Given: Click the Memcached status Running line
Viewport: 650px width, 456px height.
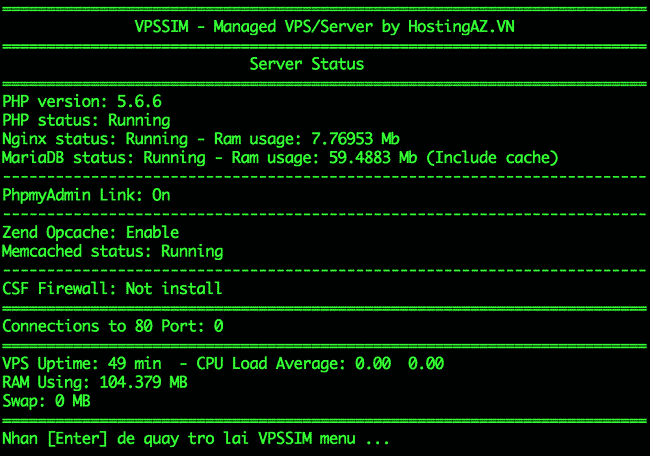Looking at the screenshot, I should coord(113,252).
